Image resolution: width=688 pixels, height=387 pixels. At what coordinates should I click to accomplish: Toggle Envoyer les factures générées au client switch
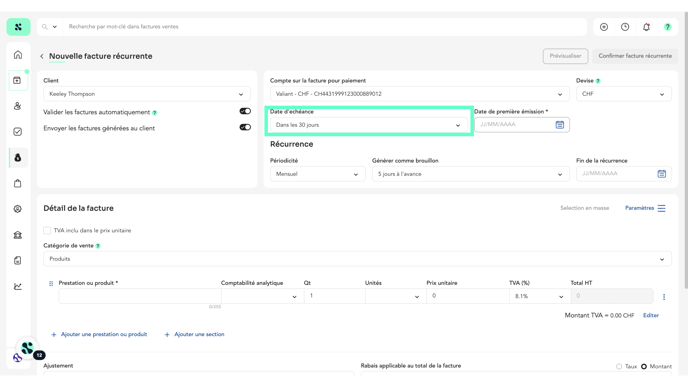tap(245, 127)
